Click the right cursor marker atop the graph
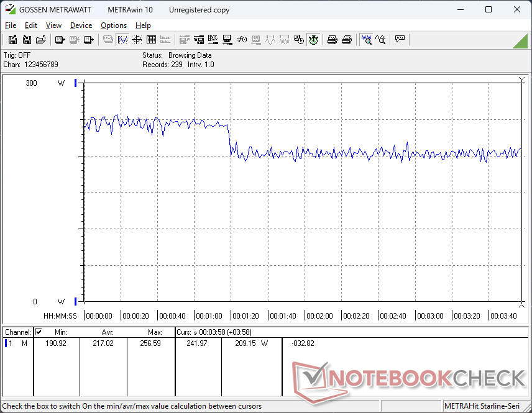 point(522,79)
